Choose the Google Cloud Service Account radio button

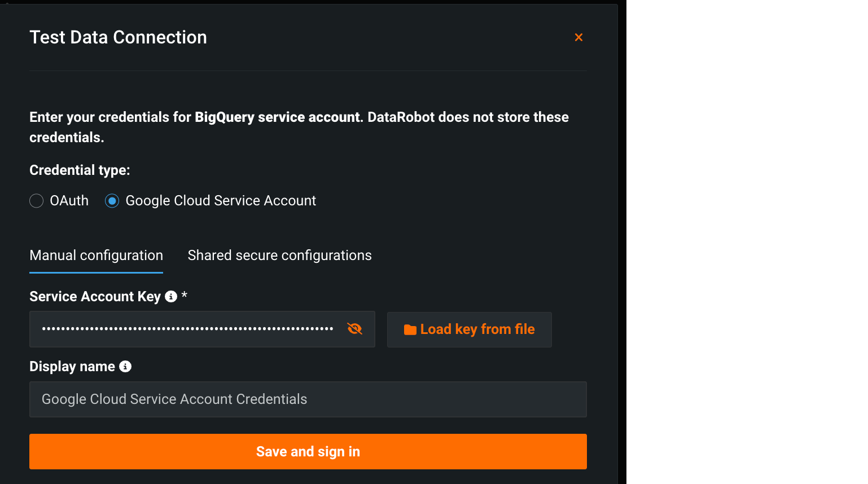[x=112, y=201]
